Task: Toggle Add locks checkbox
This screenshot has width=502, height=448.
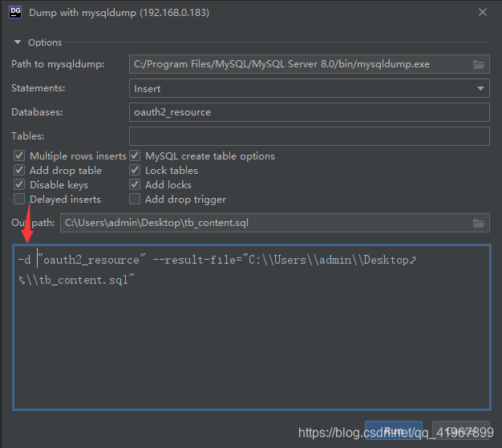Action: 135,184
